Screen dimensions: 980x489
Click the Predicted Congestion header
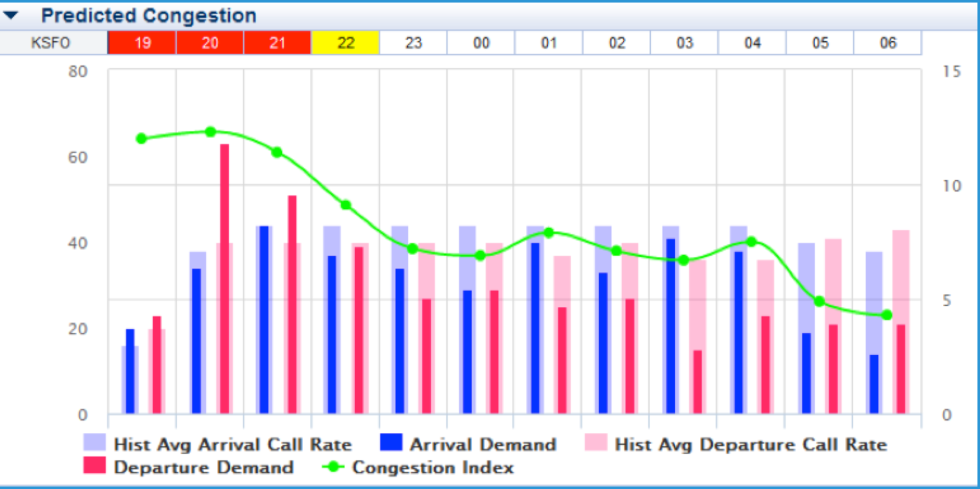click(x=149, y=15)
